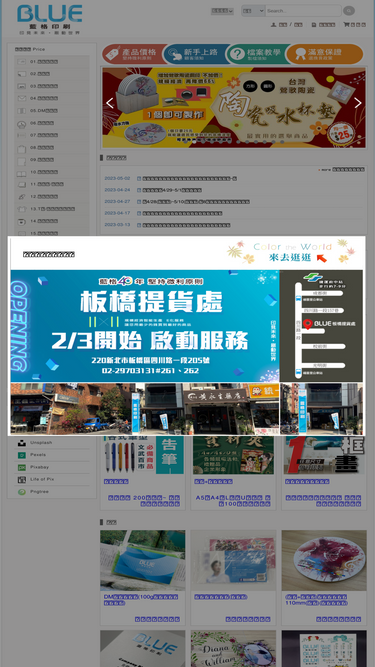Open the red 產品價格 tab
The width and height of the screenshot is (375, 667).
tap(133, 54)
